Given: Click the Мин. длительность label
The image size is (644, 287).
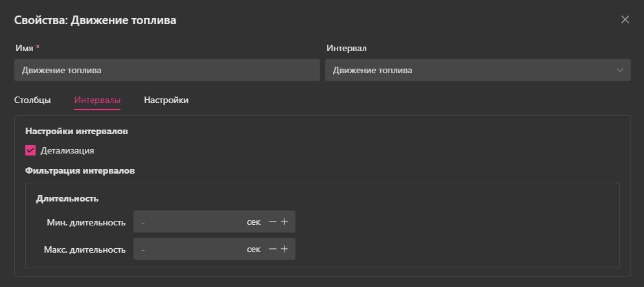Looking at the screenshot, I should [x=86, y=222].
